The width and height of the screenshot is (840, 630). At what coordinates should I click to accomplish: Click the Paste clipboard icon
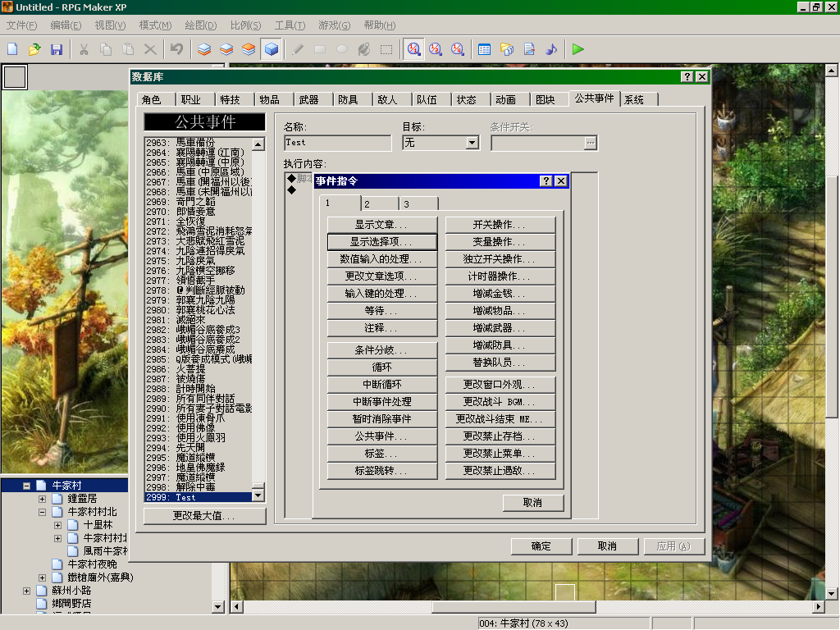click(128, 49)
